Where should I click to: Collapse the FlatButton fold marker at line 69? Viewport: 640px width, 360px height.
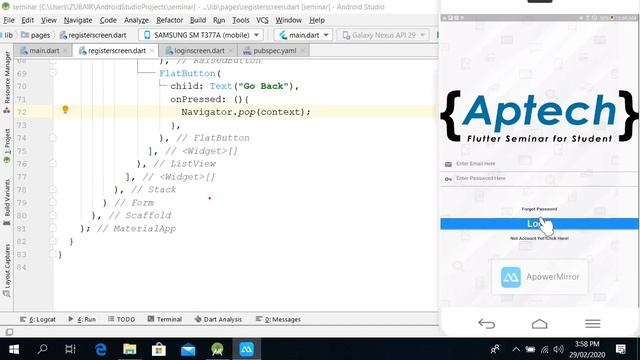coord(53,73)
